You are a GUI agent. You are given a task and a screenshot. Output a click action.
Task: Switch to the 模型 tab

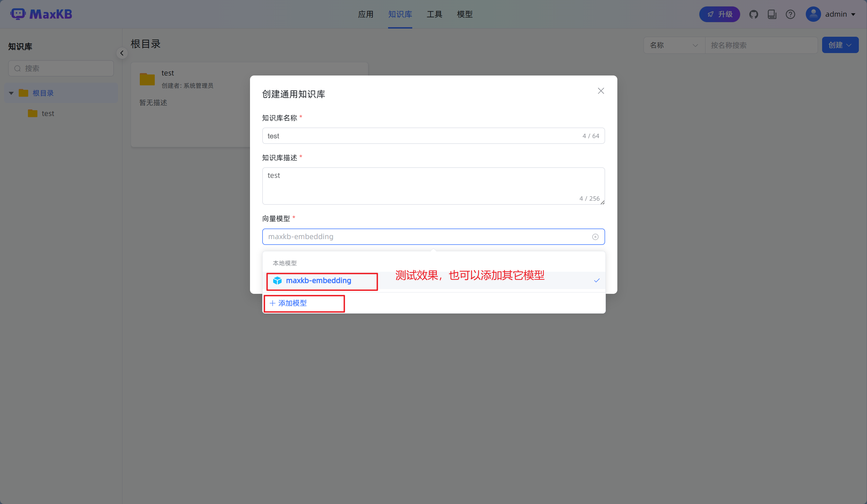(465, 14)
